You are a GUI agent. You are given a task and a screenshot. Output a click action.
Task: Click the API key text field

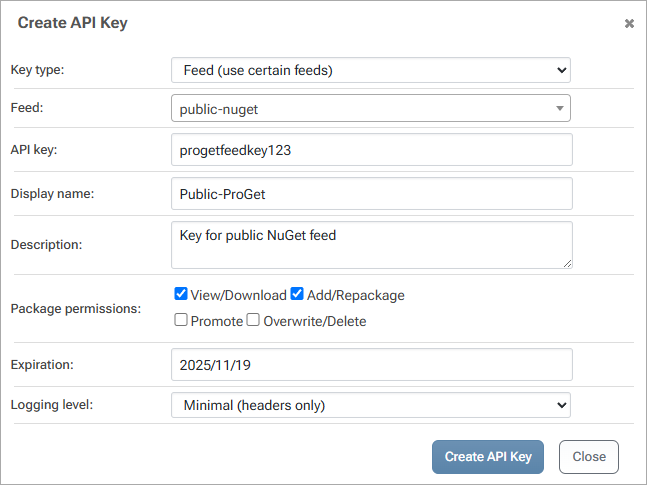[371, 150]
